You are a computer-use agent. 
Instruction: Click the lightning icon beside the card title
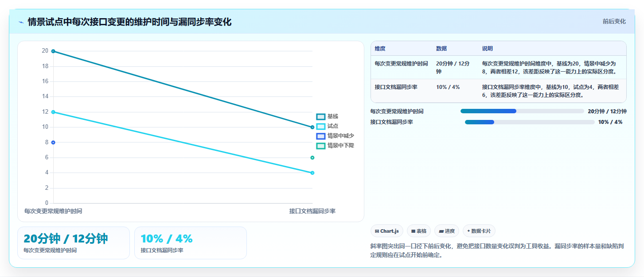(x=21, y=22)
